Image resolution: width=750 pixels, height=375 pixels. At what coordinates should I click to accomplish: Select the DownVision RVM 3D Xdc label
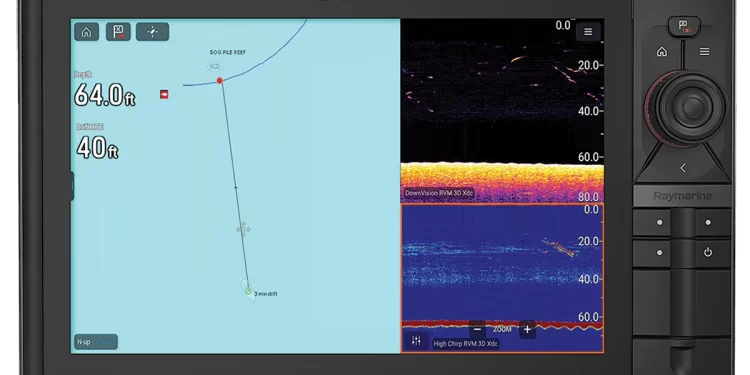click(x=439, y=193)
